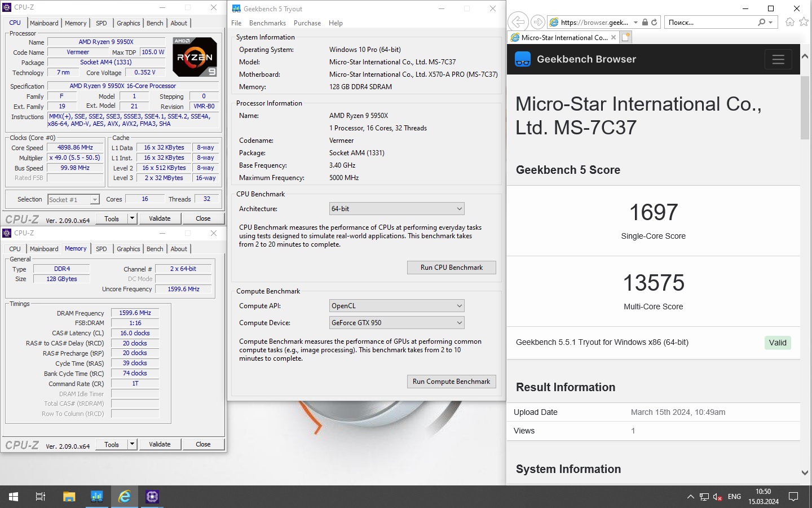Image resolution: width=812 pixels, height=508 pixels.
Task: Click Validate in the top CPU-Z window
Action: (160, 218)
